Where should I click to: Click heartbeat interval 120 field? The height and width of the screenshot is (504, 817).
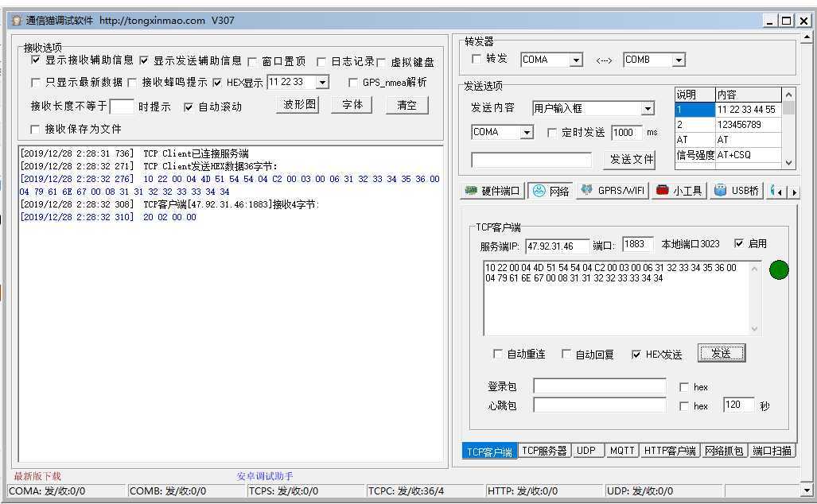(738, 405)
